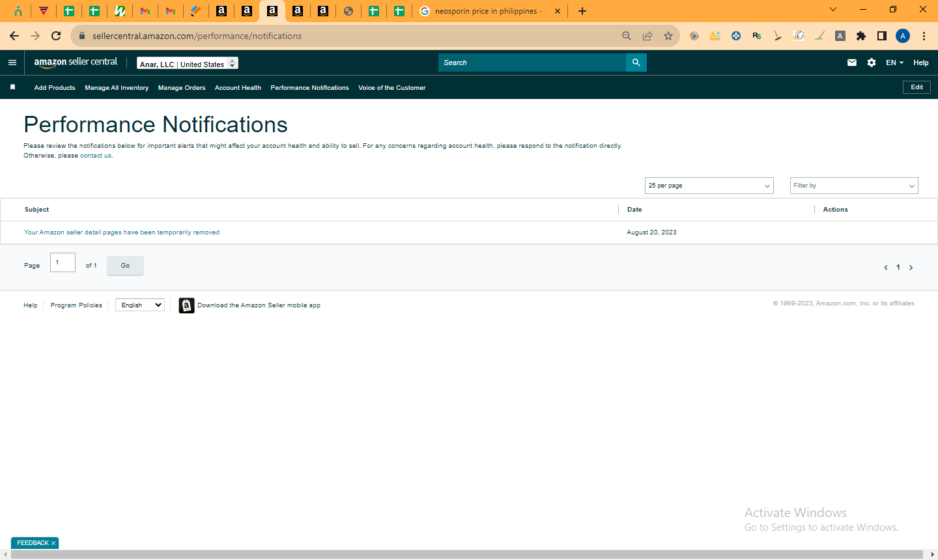Toggle the Chrome side panel icon

click(882, 36)
